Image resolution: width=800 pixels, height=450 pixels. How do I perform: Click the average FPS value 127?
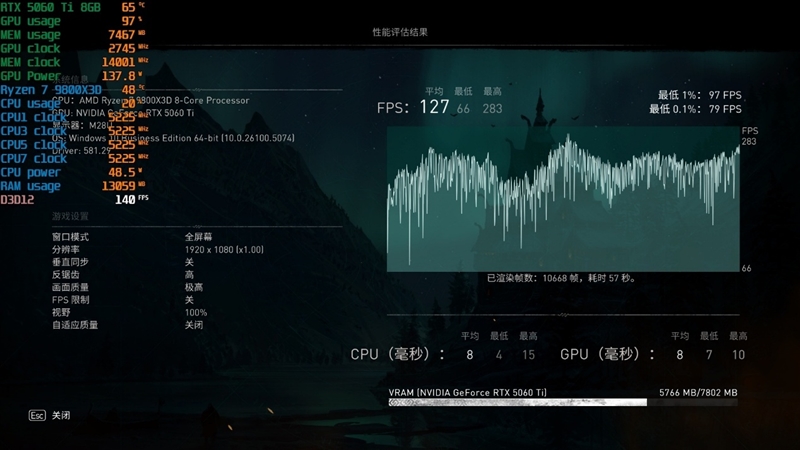[434, 108]
